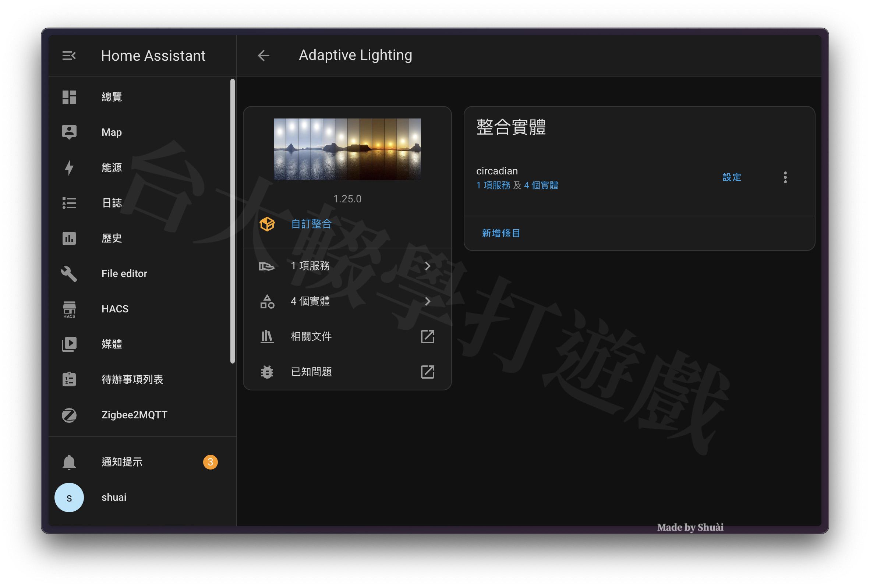Open the Map sidebar icon
Viewport: 870px width, 588px height.
(x=69, y=132)
